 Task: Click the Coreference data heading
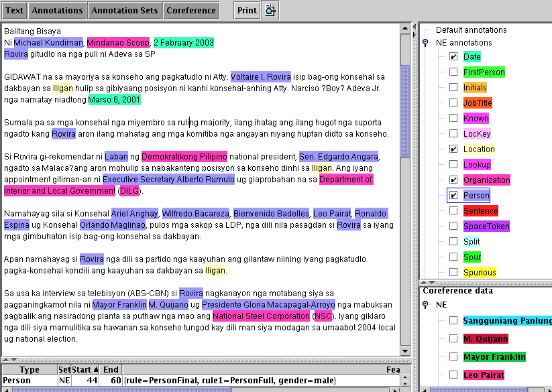point(457,291)
